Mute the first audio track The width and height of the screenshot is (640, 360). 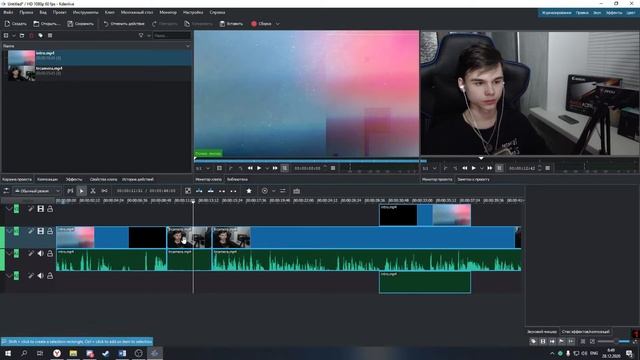(40, 253)
